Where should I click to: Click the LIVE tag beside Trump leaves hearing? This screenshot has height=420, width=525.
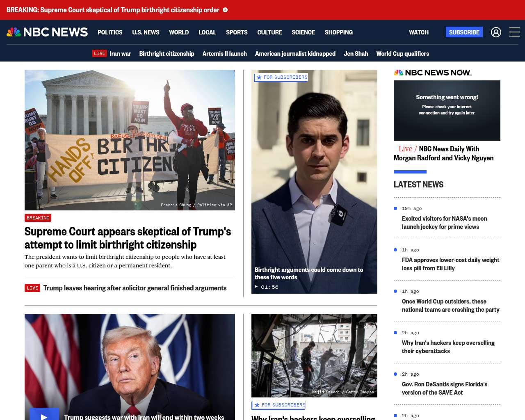(32, 288)
